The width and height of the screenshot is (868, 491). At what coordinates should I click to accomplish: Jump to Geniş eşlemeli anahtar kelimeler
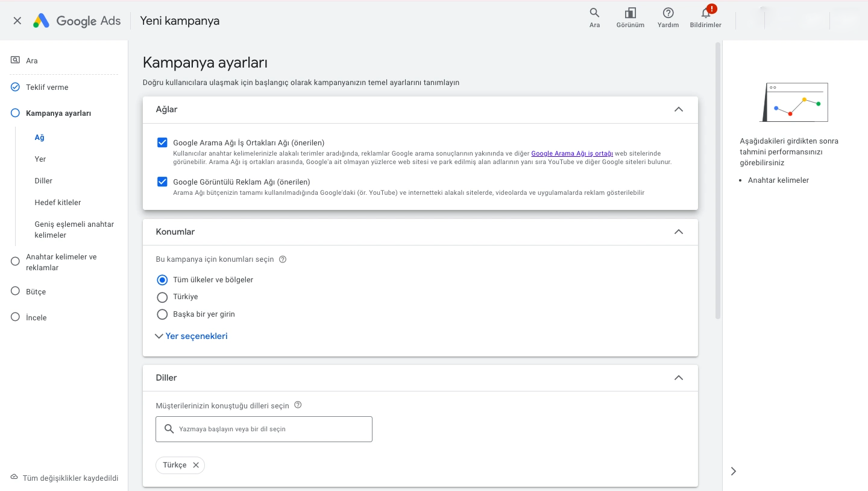click(x=74, y=230)
